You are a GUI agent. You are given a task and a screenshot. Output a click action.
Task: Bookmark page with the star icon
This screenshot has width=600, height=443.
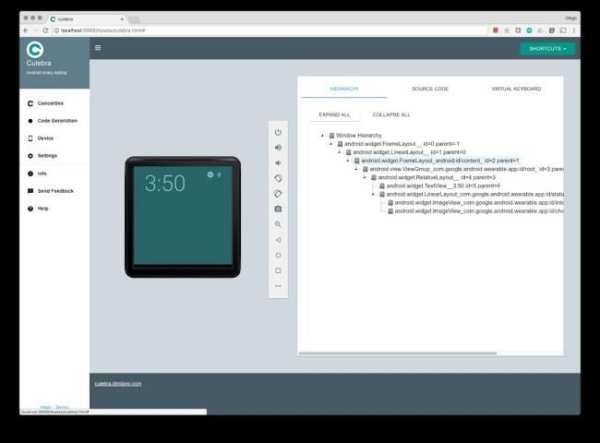[x=507, y=30]
